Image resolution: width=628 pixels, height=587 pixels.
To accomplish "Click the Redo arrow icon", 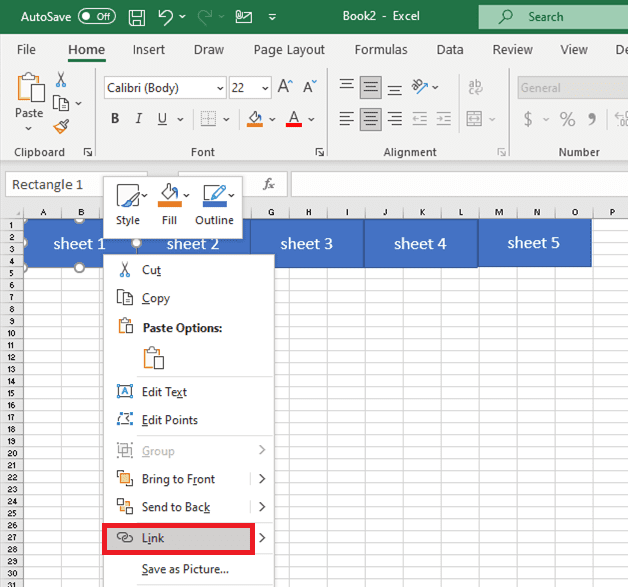I will (205, 17).
